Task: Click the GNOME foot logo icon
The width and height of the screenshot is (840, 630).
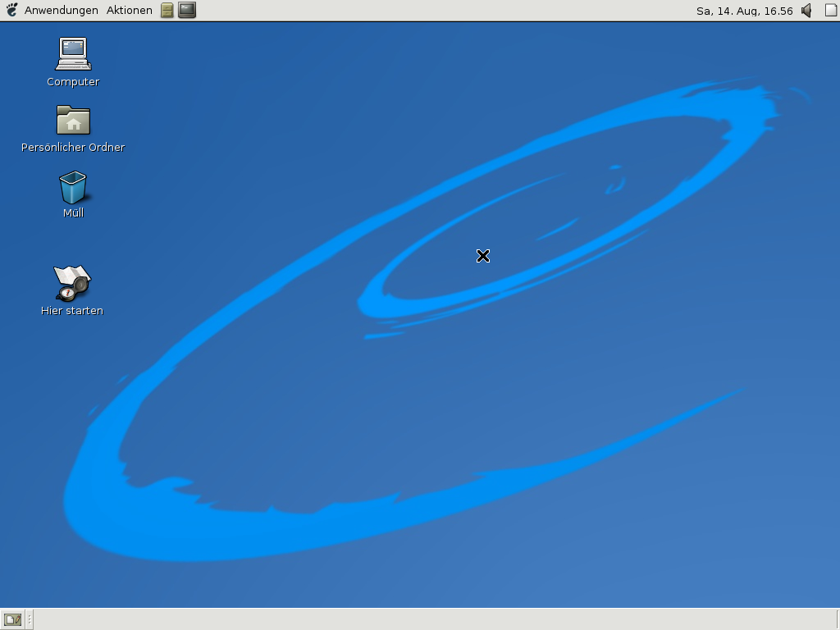Action: (11, 10)
